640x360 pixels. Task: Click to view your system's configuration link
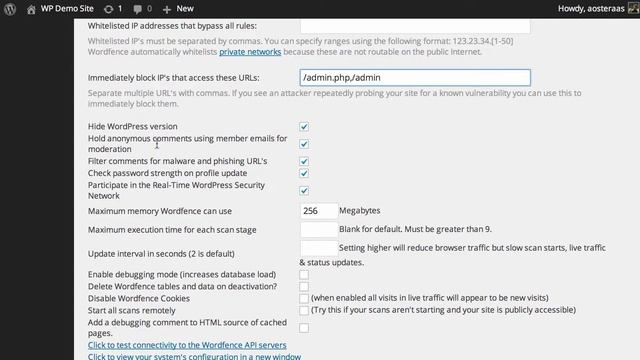194,356
